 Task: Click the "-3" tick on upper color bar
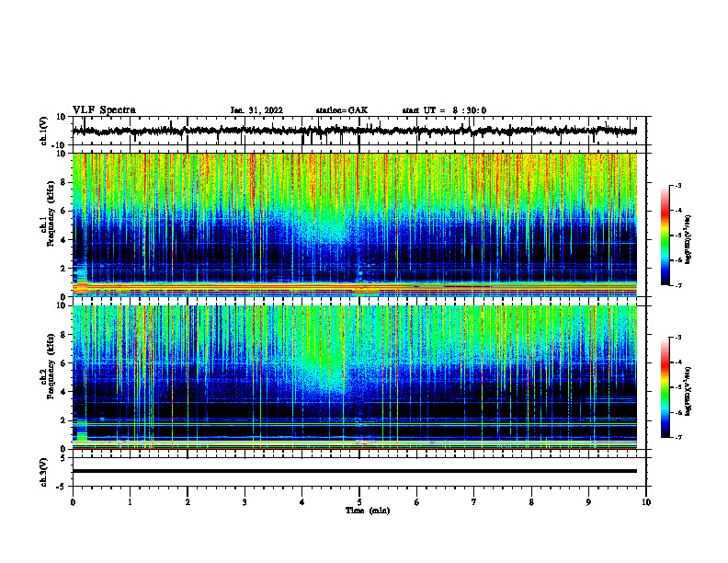(677, 185)
